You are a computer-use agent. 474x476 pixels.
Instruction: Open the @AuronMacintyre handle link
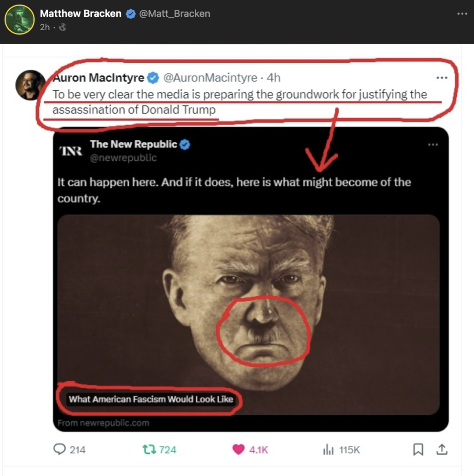click(210, 78)
